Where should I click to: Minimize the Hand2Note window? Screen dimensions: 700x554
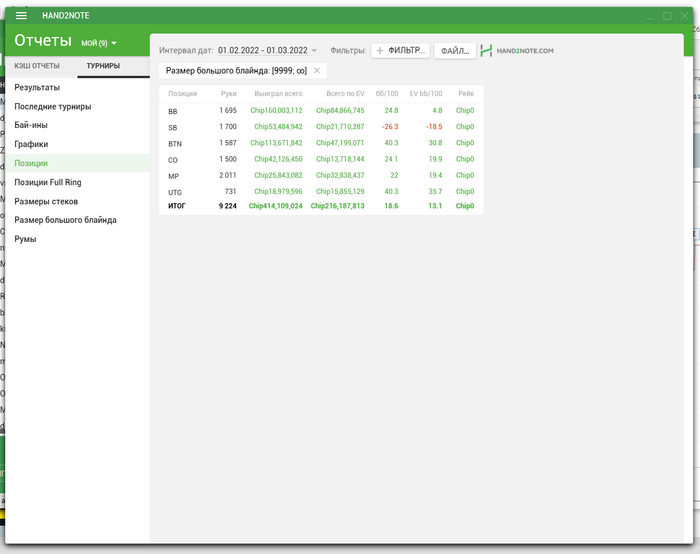click(x=650, y=16)
